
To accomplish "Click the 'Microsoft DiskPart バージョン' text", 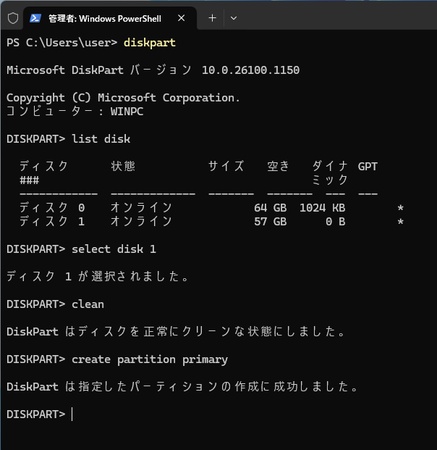I will [99, 70].
